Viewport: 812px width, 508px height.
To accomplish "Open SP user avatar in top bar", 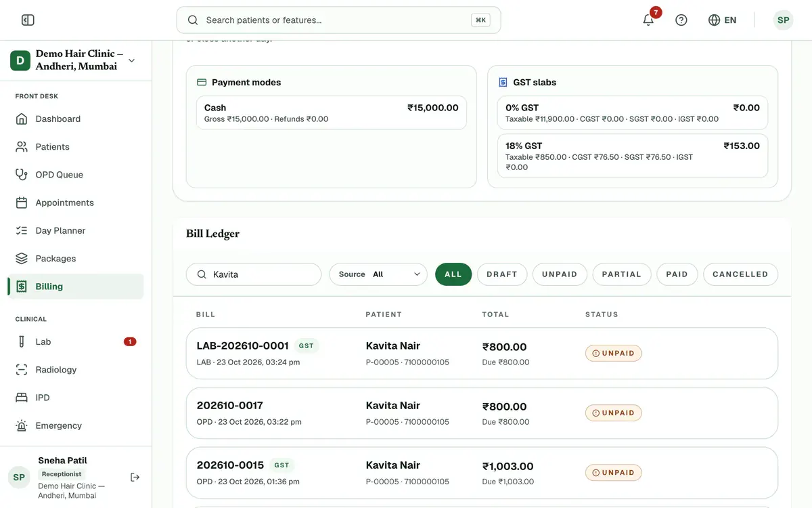I will tap(783, 20).
